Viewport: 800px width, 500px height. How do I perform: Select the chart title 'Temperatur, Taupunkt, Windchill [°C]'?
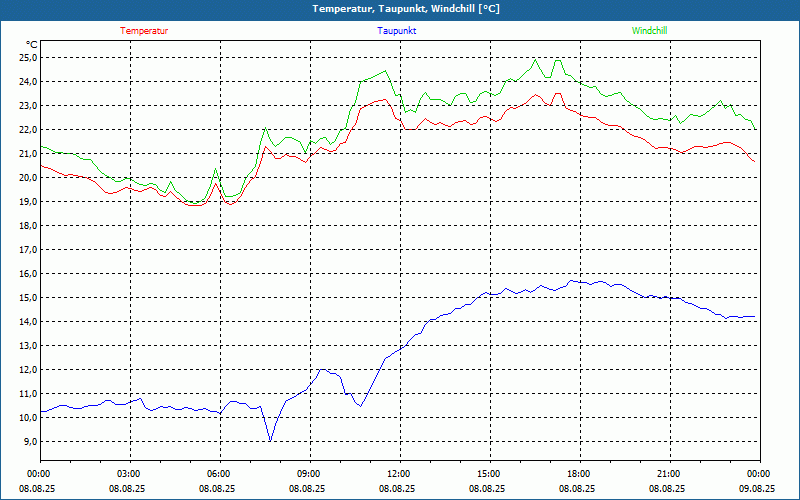pyautogui.click(x=406, y=9)
